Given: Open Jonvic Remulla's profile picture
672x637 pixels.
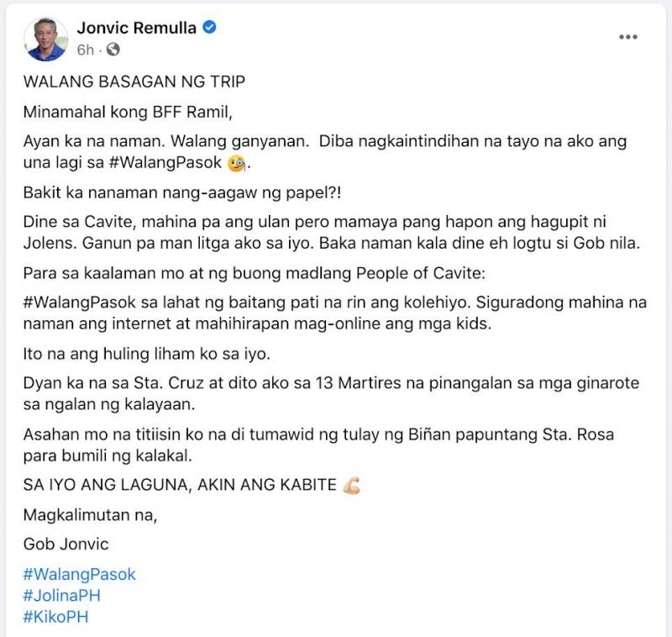Looking at the screenshot, I should tap(46, 39).
